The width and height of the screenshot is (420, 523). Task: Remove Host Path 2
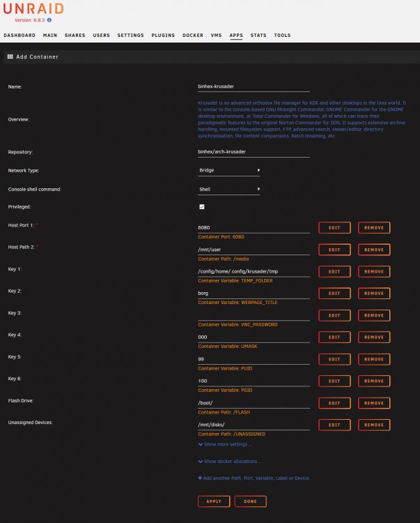374,250
